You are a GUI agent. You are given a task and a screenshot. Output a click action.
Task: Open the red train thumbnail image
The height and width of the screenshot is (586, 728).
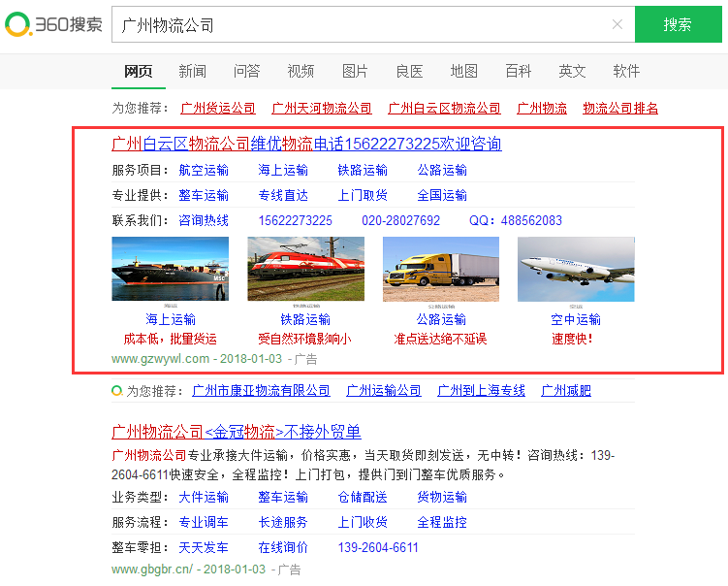tap(306, 269)
